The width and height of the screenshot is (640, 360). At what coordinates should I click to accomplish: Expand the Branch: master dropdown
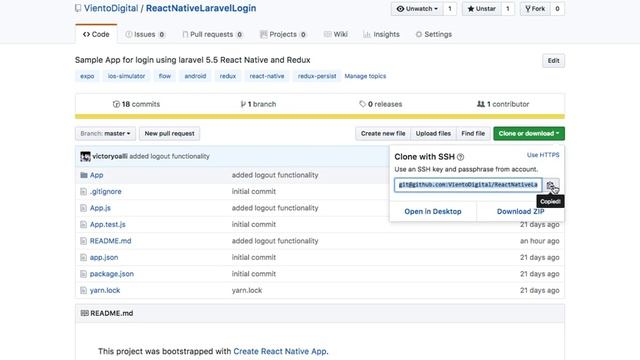(105, 133)
